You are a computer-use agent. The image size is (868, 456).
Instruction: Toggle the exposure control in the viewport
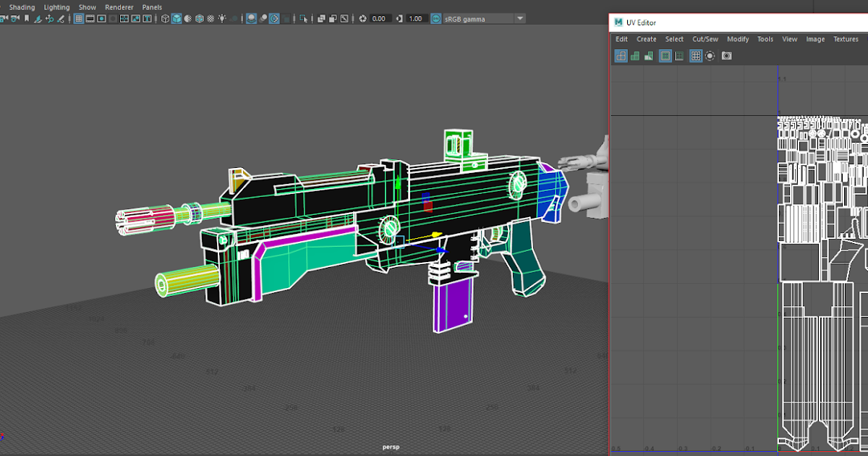tap(362, 18)
